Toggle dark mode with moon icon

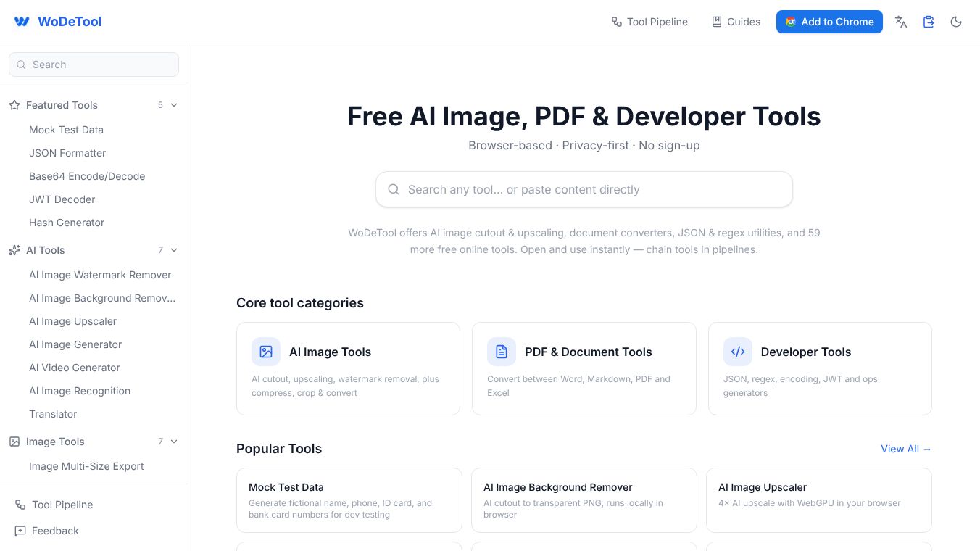(956, 22)
